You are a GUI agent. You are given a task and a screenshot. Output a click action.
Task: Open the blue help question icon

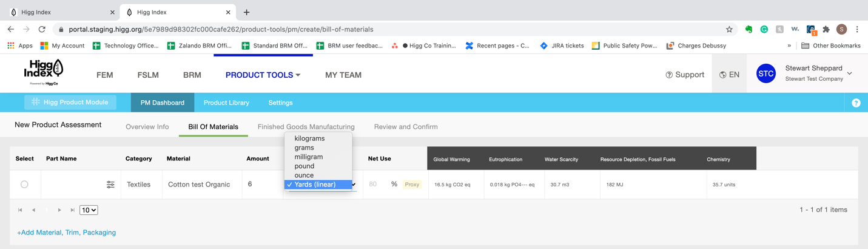coord(856,103)
